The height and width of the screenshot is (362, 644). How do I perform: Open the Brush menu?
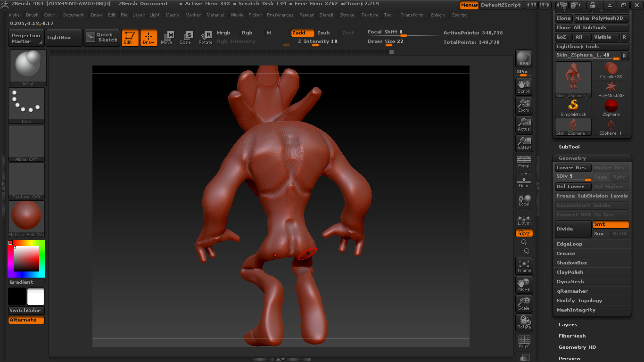pos(32,15)
